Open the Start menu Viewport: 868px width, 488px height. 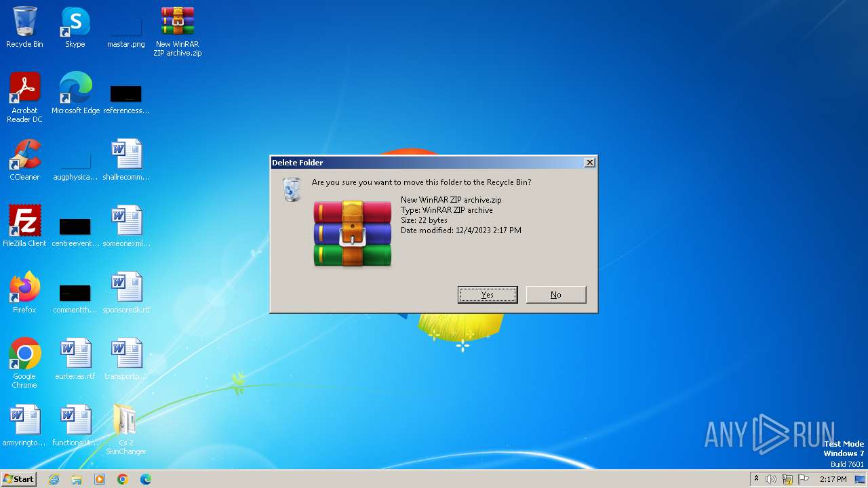coord(19,479)
